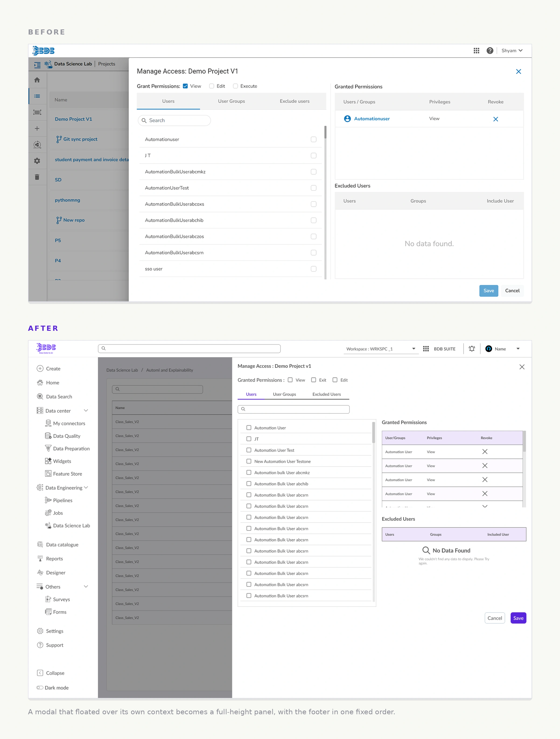Open the Git sync project link
The width and height of the screenshot is (560, 739).
[80, 139]
